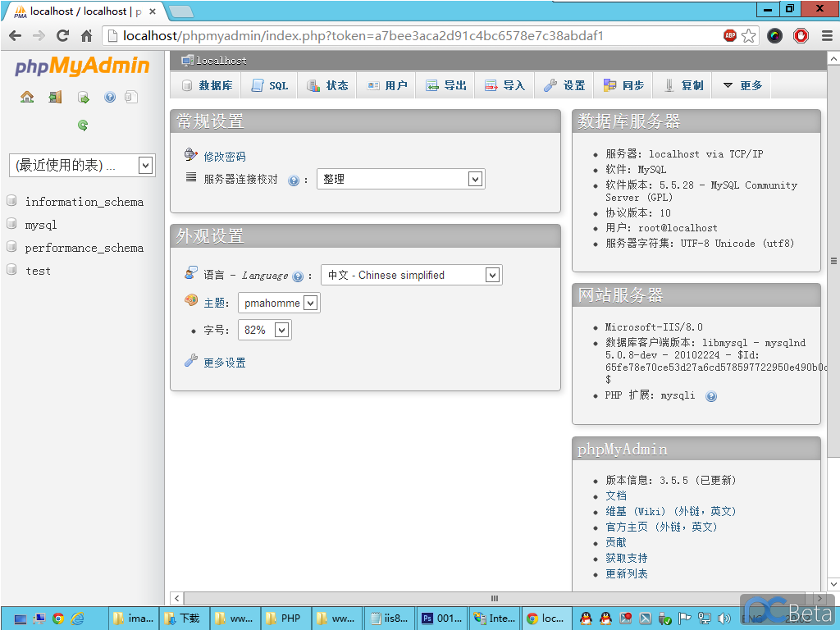Open the 更多设置 more settings link
The image size is (840, 630).
point(224,363)
